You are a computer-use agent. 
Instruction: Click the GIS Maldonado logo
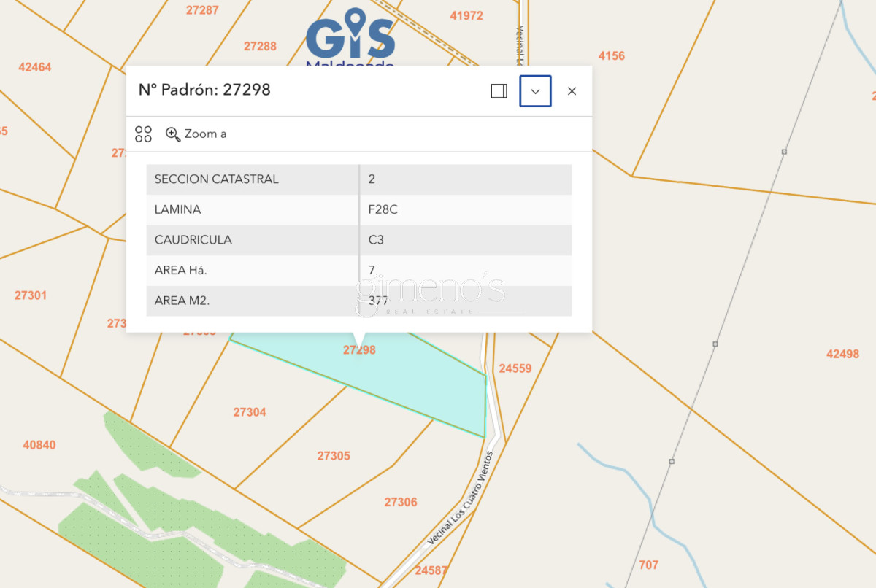click(x=350, y=36)
